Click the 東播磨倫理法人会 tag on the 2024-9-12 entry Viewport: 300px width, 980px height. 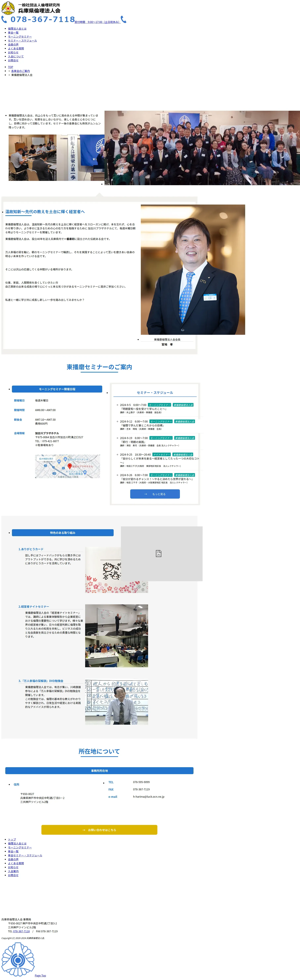185,421
